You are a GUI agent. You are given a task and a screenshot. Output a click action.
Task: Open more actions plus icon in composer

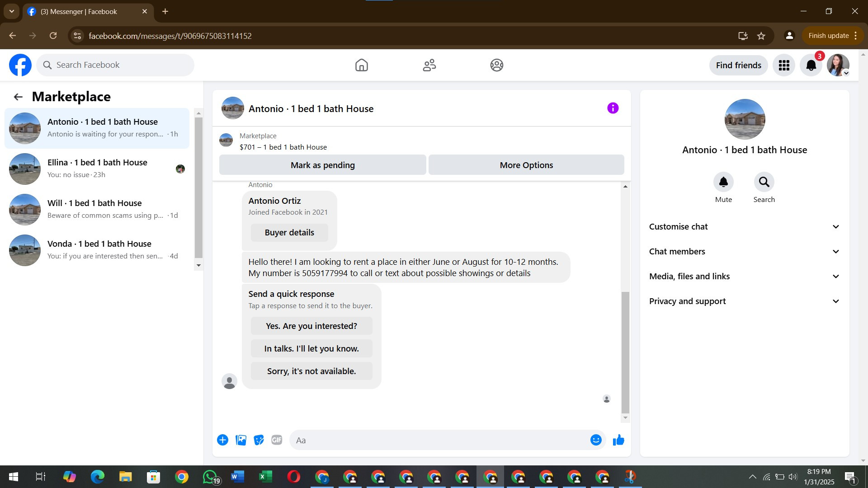click(x=222, y=440)
